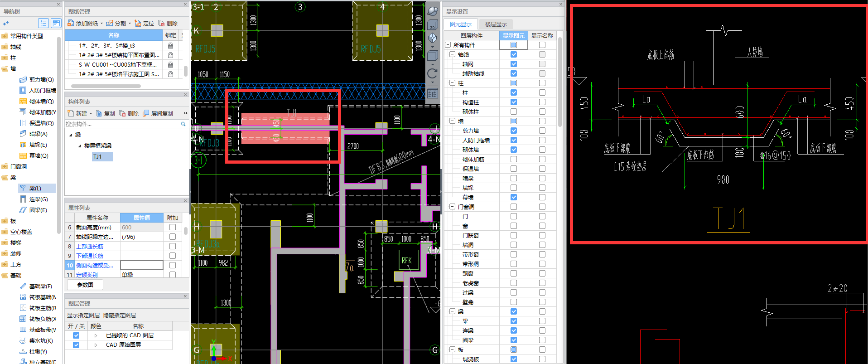Toggle lock for drawing 1#、2#、3#、5#楼_t3
The height and width of the screenshot is (364, 868).
pyautogui.click(x=170, y=45)
